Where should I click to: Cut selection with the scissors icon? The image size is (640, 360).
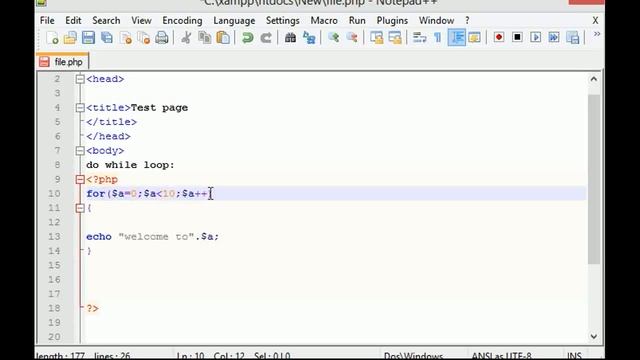point(186,38)
